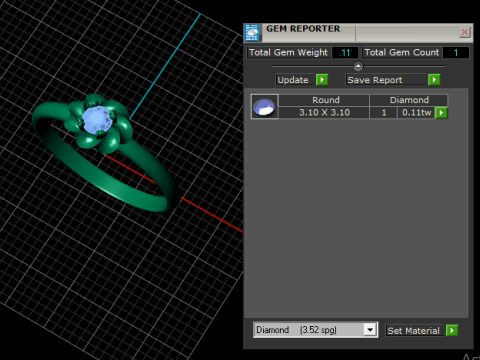480x360 pixels.
Task: Click the Set Material green arrow
Action: pyautogui.click(x=452, y=331)
